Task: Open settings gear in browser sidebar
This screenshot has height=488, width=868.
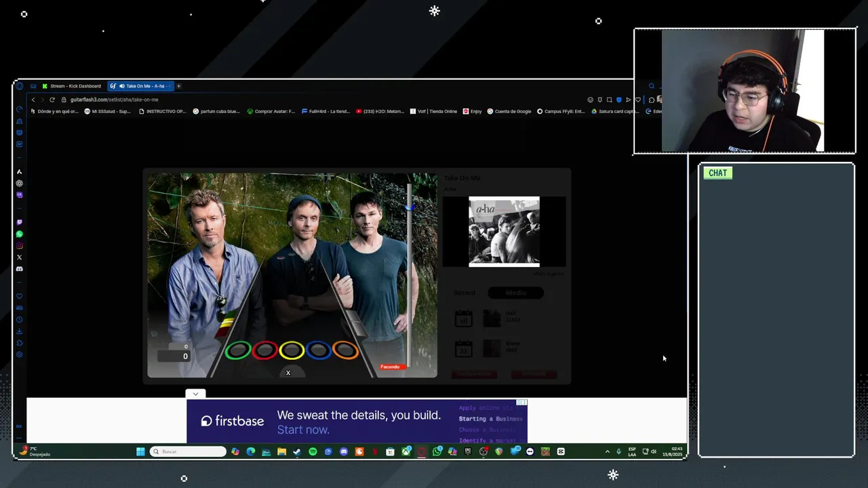Action: (x=19, y=354)
